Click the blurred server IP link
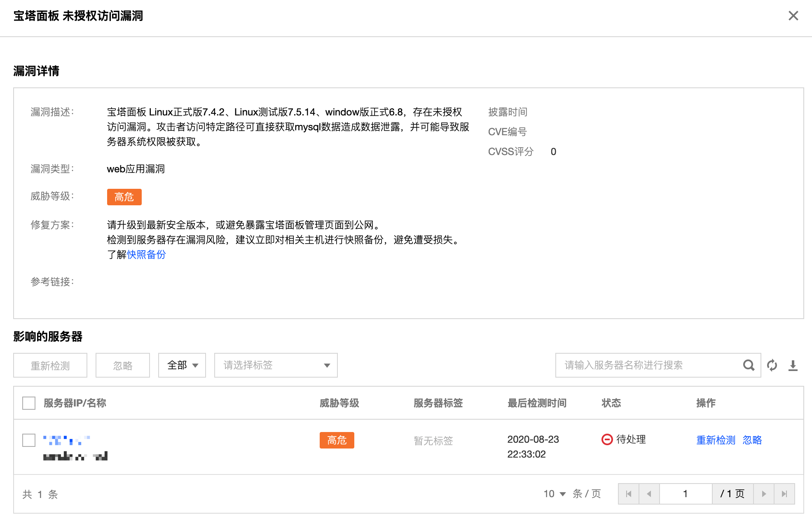Image resolution: width=812 pixels, height=519 pixels. (x=66, y=440)
